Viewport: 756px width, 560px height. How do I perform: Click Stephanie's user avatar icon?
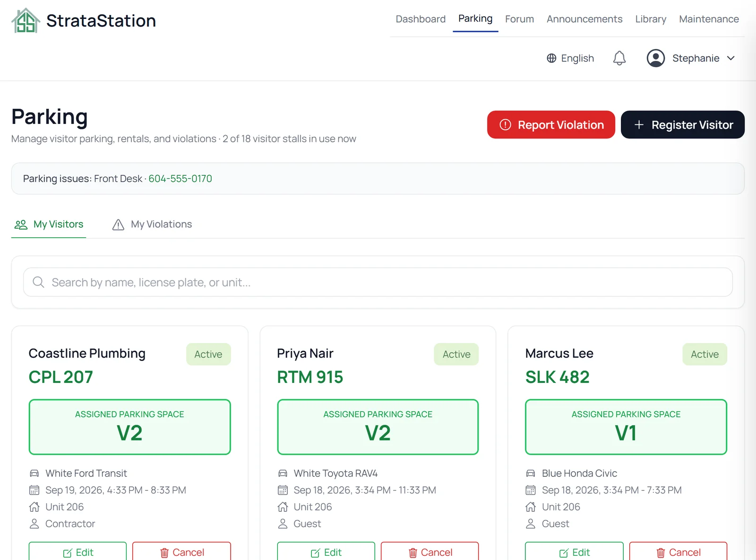pyautogui.click(x=656, y=58)
